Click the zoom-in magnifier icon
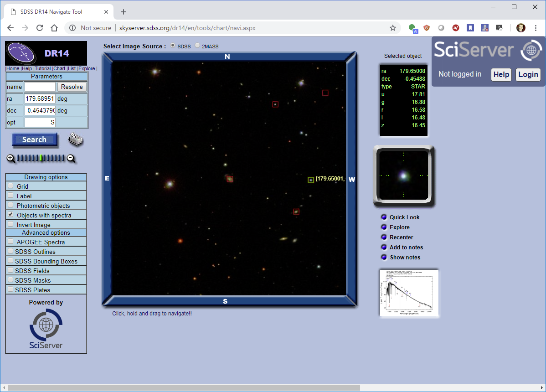 (x=10, y=158)
